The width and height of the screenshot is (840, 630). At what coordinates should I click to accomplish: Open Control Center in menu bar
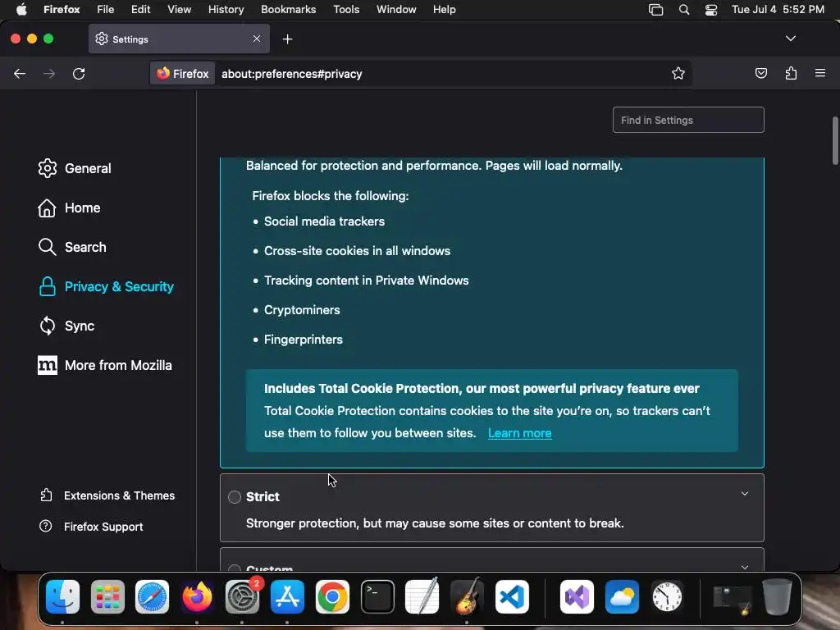tap(711, 10)
